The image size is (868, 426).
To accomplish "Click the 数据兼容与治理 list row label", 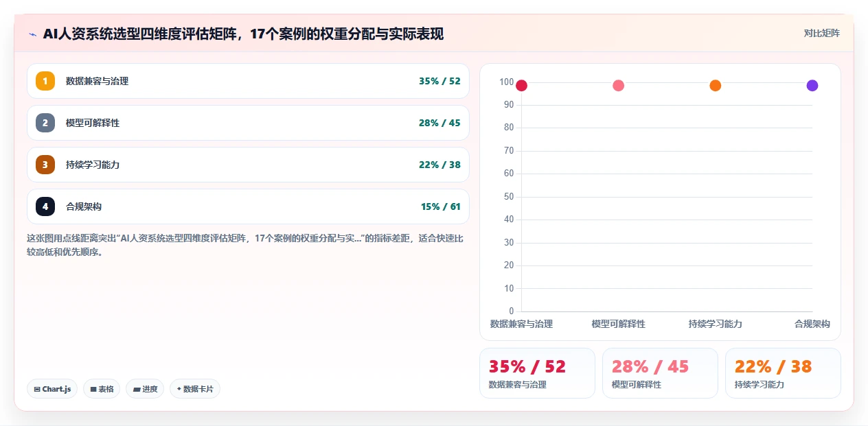I will click(97, 81).
